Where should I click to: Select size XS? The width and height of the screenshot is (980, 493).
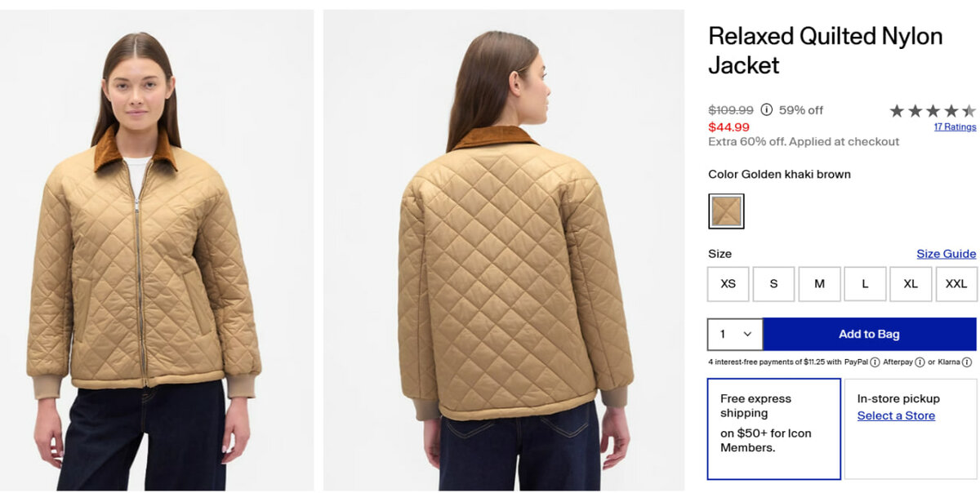pyautogui.click(x=728, y=284)
